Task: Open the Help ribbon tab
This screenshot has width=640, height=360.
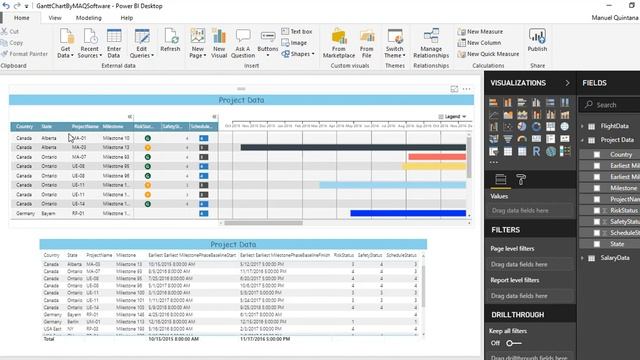Action: pos(127,18)
